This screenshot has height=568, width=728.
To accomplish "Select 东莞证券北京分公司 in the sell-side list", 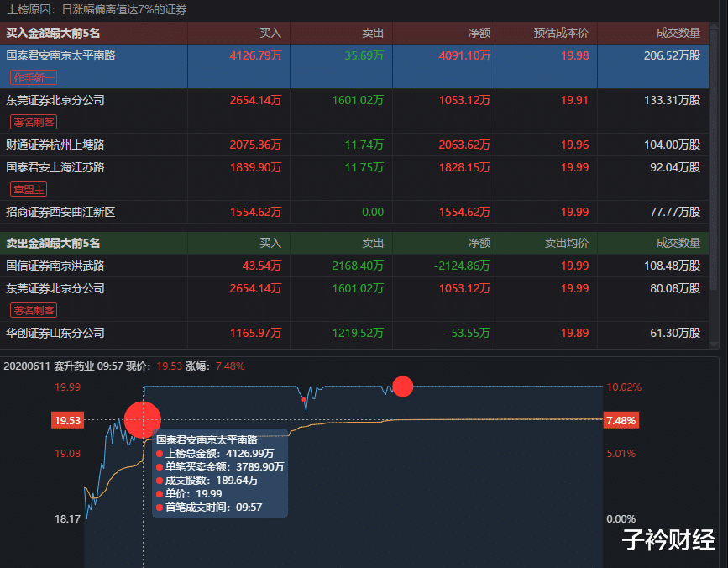I will tap(354, 299).
